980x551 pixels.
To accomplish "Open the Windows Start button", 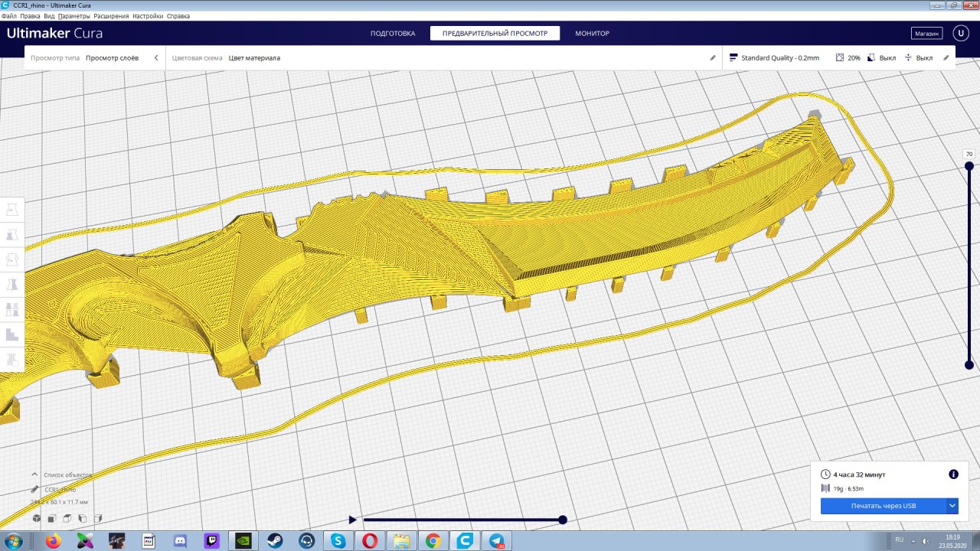I will (x=13, y=541).
